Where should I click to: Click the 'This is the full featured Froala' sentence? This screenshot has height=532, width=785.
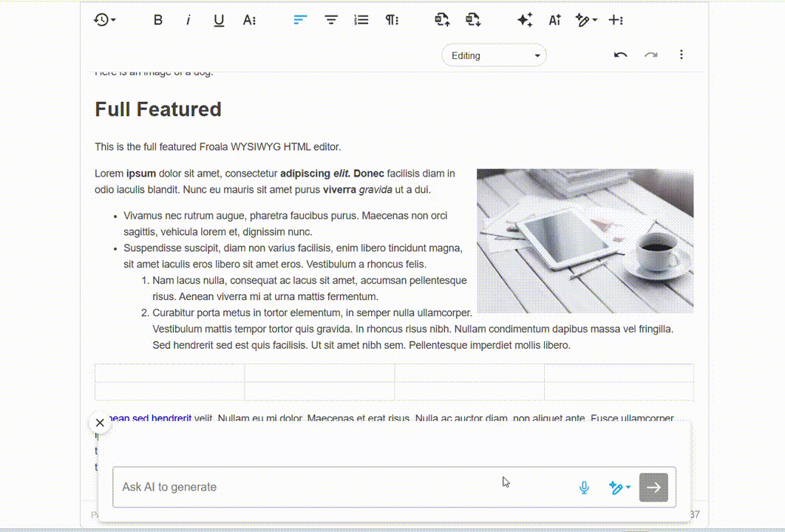pyautogui.click(x=218, y=146)
